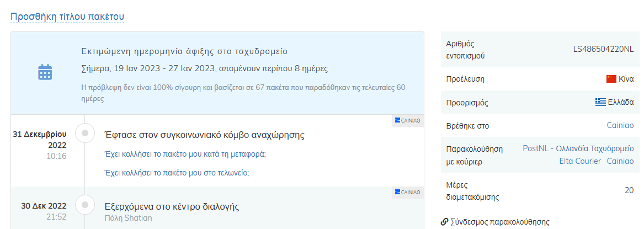Click the event title Εξερχόμενα στο κέντρο διαλογής
This screenshot has height=229, width=644.
pyautogui.click(x=172, y=206)
